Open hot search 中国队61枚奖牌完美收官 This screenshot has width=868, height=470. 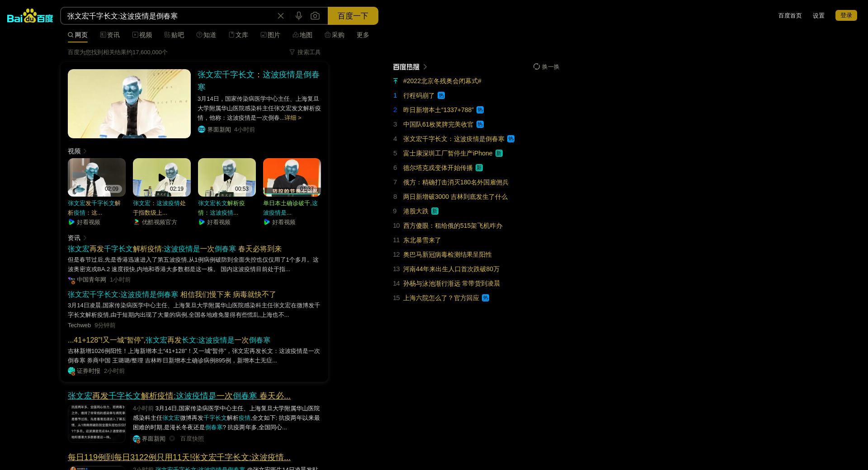click(439, 124)
